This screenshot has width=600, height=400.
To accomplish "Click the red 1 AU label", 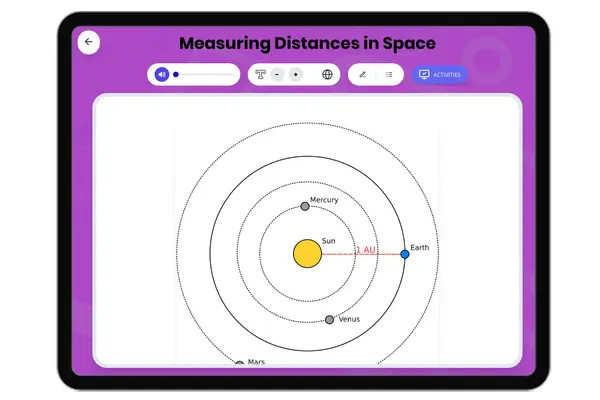I will tap(365, 249).
